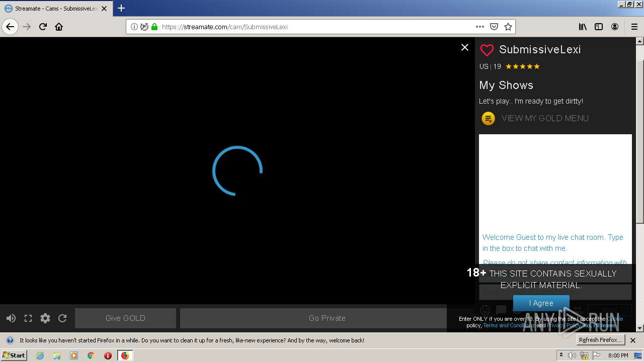The image size is (644, 362).
Task: Reload the page in Firefox
Action: (x=43, y=27)
